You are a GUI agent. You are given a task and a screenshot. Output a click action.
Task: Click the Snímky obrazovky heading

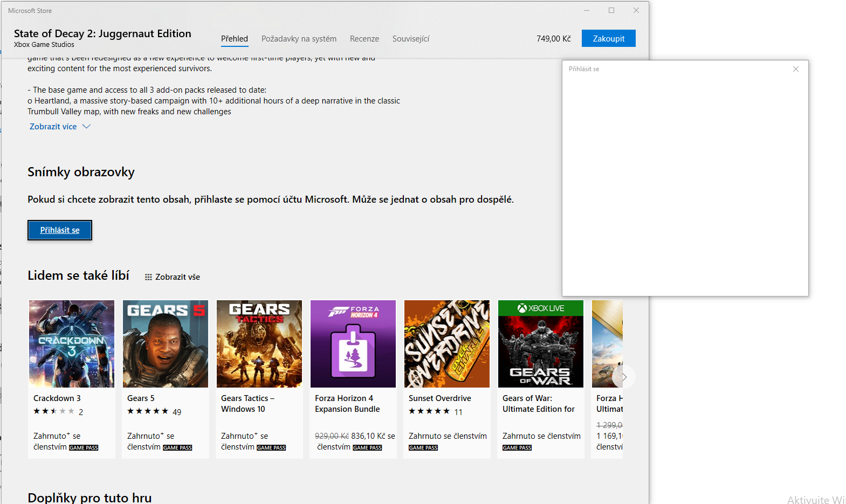tap(81, 172)
